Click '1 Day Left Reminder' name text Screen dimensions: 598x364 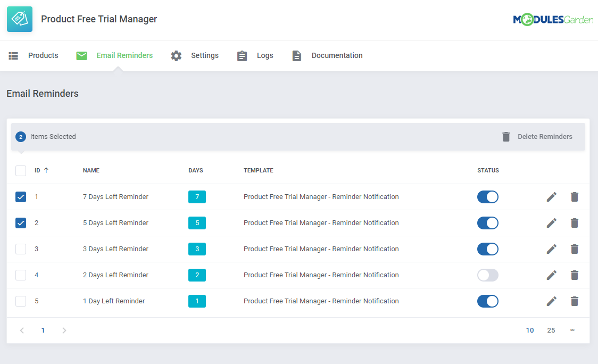114,301
